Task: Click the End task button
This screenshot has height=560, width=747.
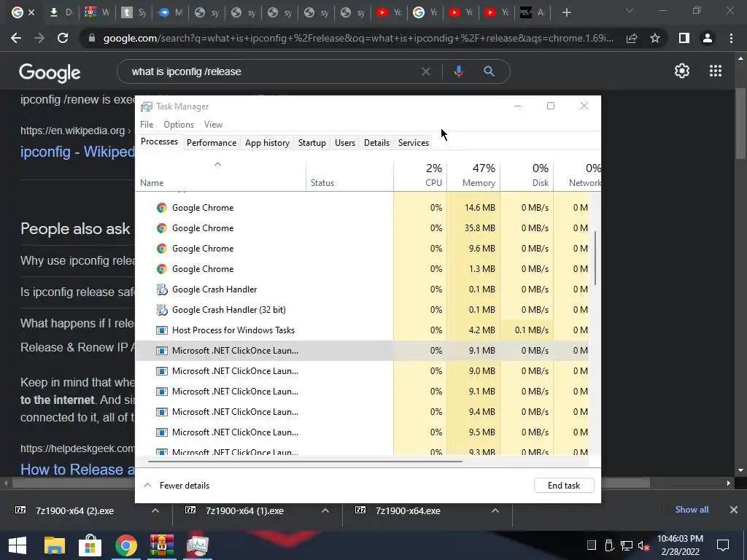Action: coord(564,485)
